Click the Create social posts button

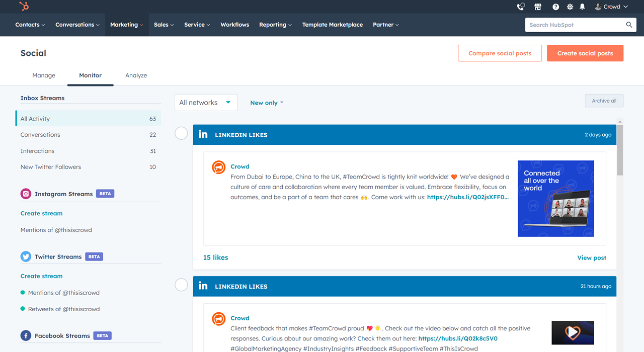tap(585, 53)
